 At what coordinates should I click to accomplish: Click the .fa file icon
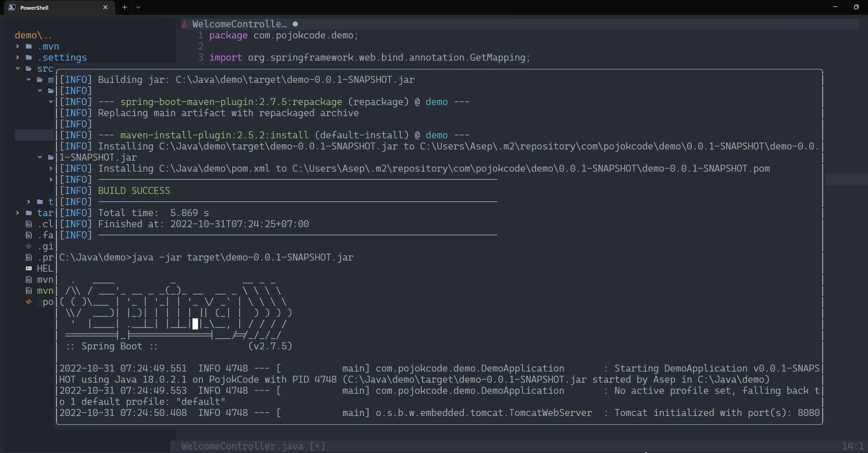click(x=29, y=235)
